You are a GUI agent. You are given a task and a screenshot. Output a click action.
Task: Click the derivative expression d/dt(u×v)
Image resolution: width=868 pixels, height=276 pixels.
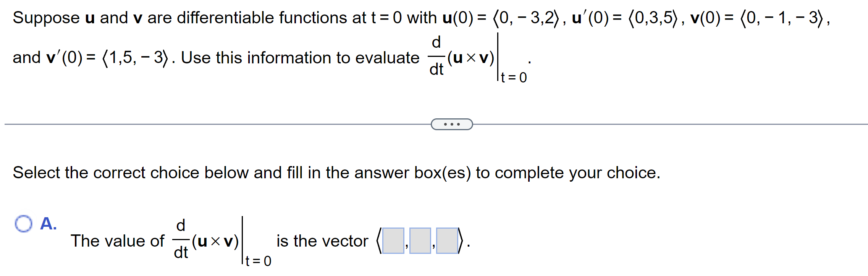[x=462, y=57]
